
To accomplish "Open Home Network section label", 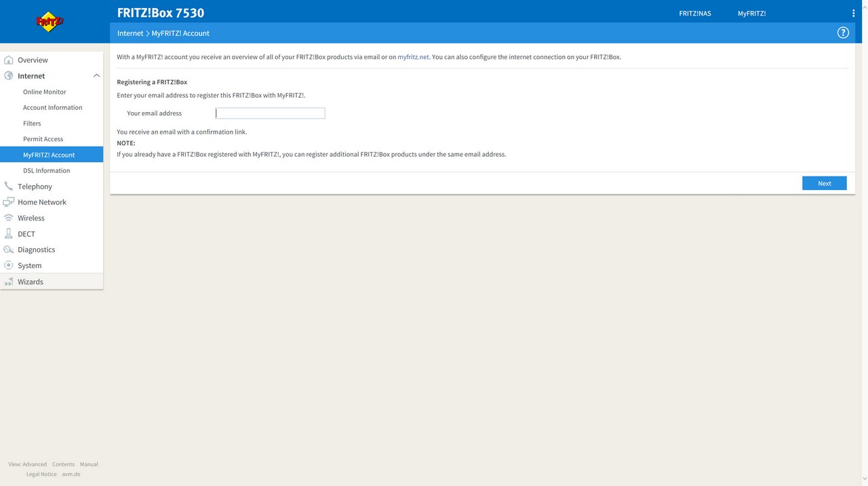I will (x=42, y=202).
